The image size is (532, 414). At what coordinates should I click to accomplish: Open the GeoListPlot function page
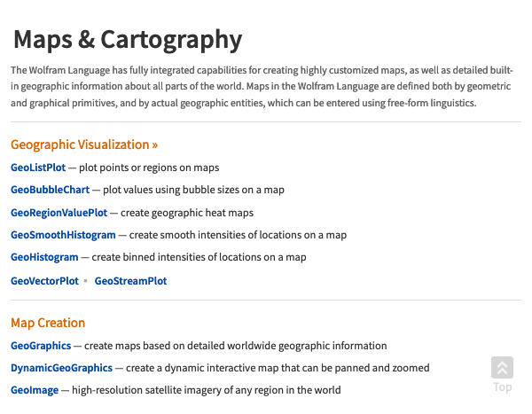click(38, 168)
